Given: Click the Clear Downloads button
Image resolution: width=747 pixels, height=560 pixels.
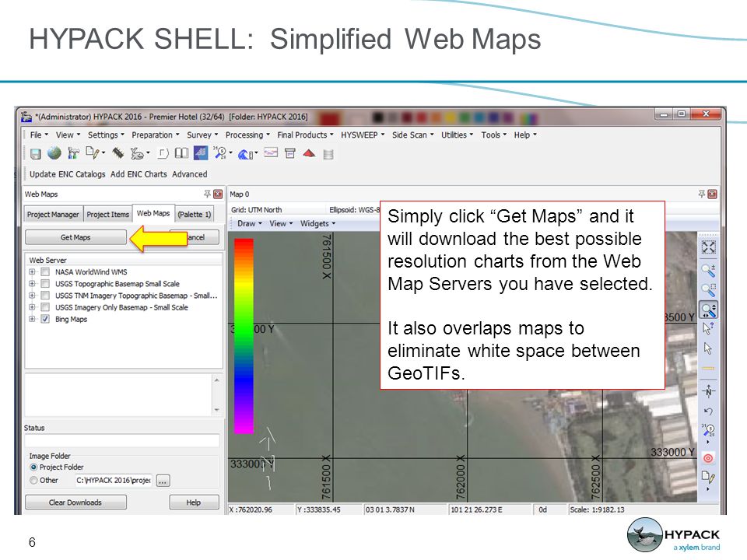Looking at the screenshot, I should point(75,502).
